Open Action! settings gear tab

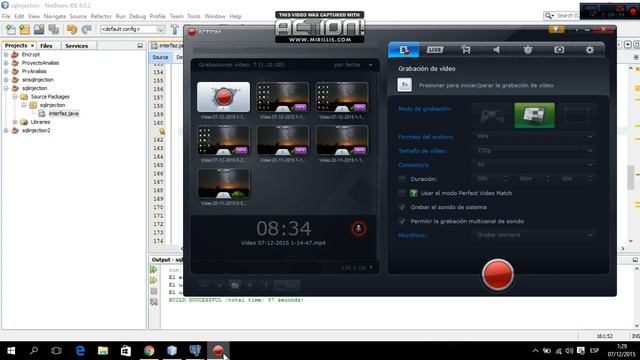pyautogui.click(x=590, y=50)
